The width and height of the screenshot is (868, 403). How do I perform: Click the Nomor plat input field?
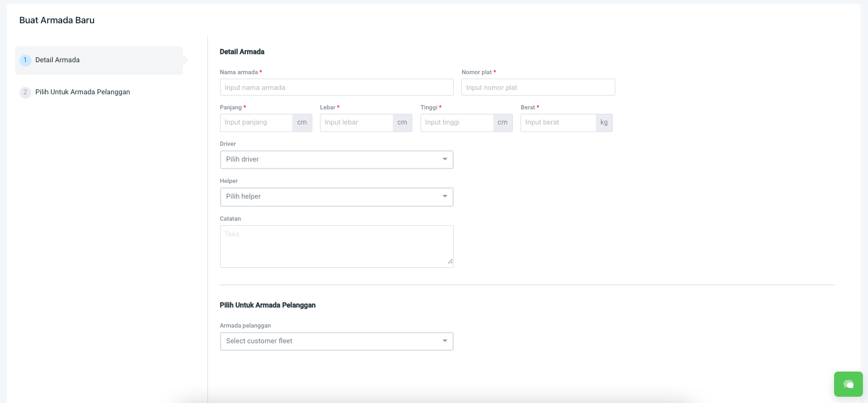(x=537, y=87)
